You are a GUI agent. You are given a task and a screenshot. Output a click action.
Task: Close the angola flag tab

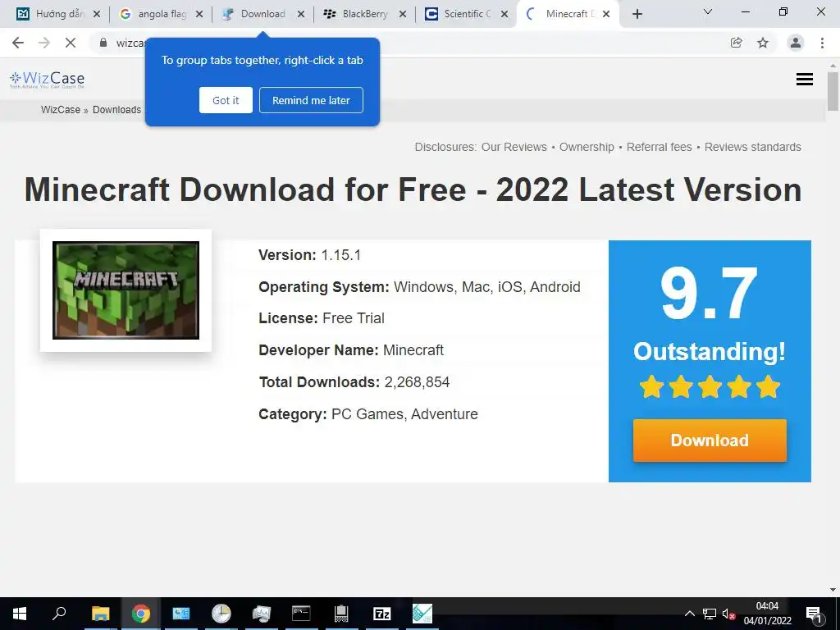point(199,14)
